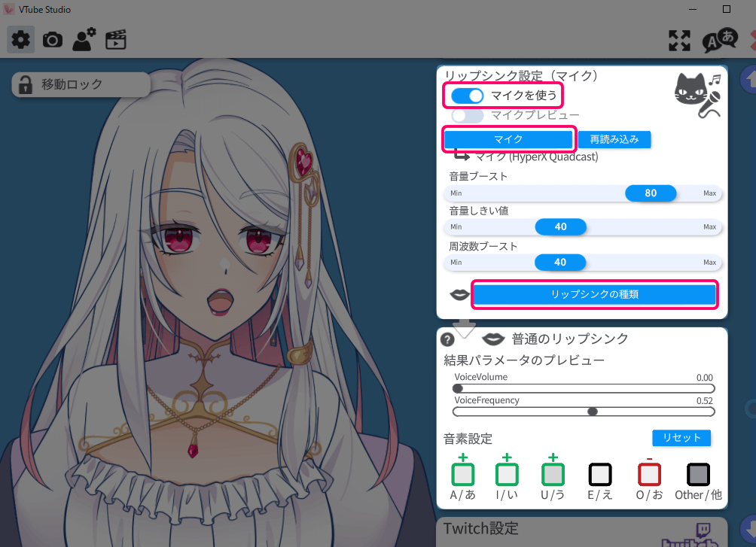
Task: Click the 結果パラメータのプレビュー label
Action: 524,360
